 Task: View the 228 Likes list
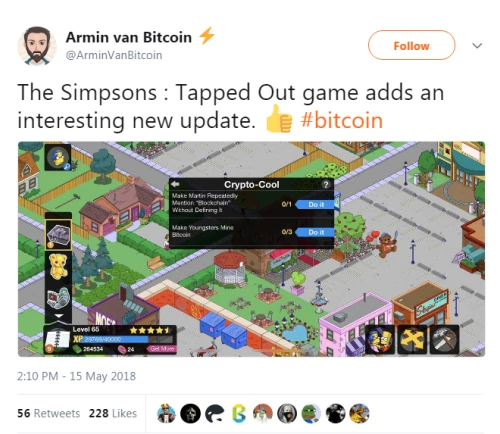pyautogui.click(x=113, y=413)
